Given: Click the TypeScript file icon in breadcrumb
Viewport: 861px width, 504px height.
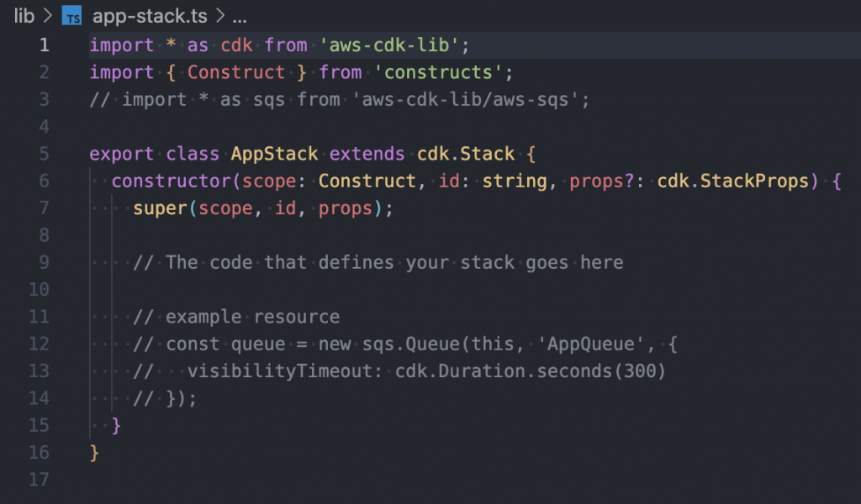Looking at the screenshot, I should click(72, 16).
